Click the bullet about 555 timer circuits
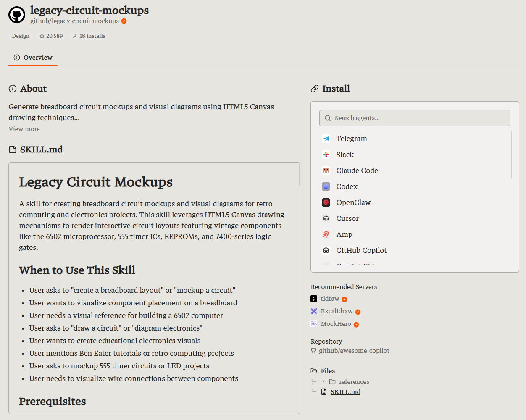Image resolution: width=526 pixels, height=420 pixels. [119, 366]
